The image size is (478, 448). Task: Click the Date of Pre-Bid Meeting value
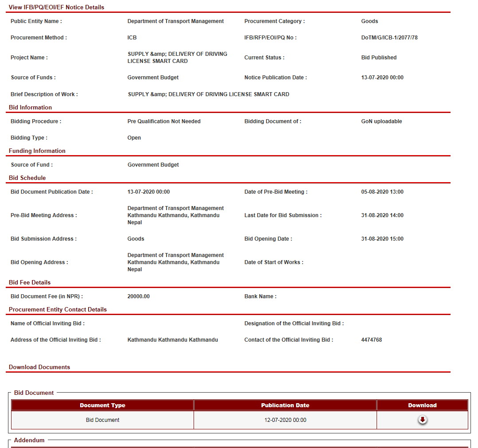click(382, 192)
